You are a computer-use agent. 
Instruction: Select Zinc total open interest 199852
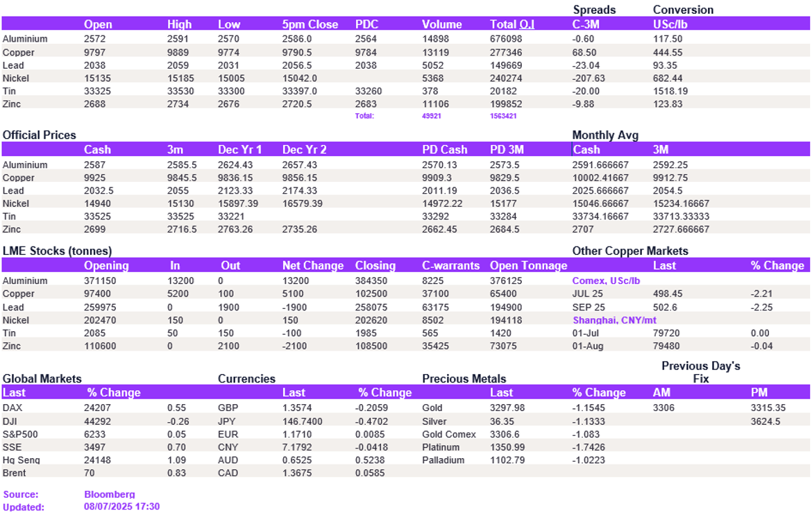[506, 104]
